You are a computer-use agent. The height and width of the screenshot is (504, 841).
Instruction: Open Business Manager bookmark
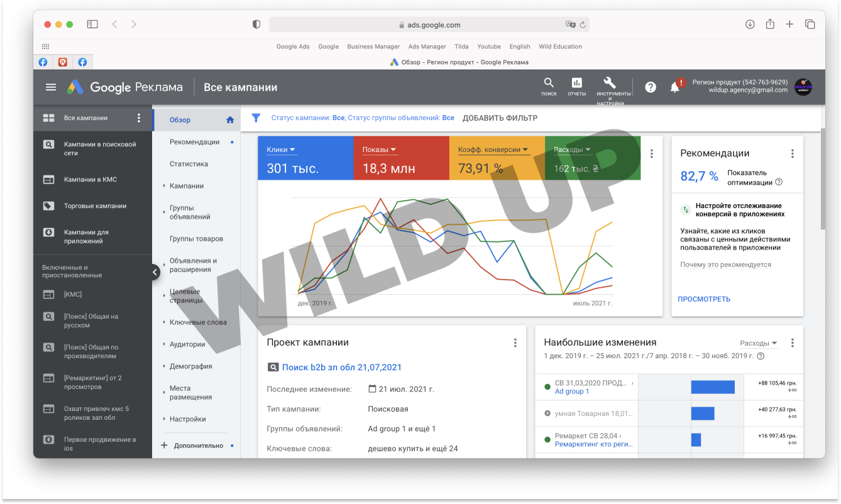(x=373, y=47)
